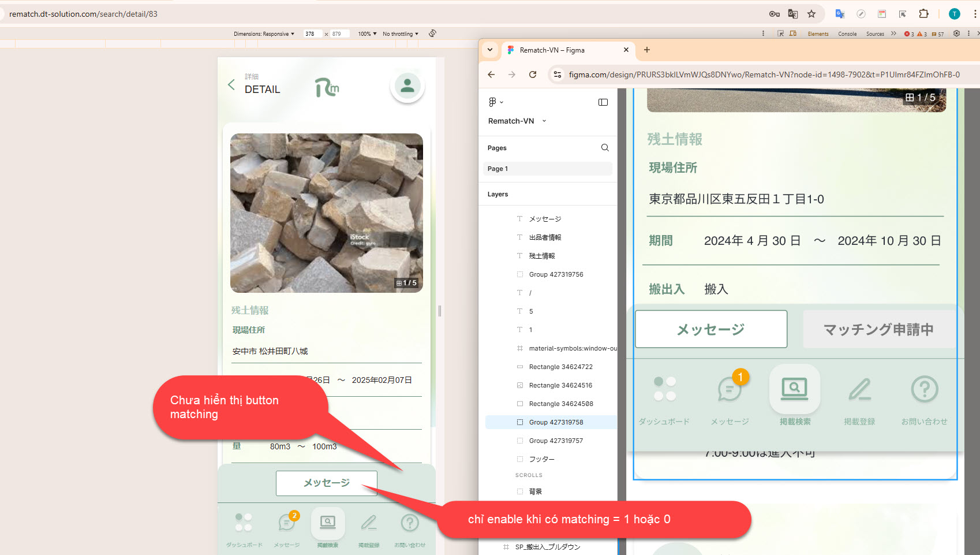Screen dimensions: 980x555
Task: Select the Group 427319758 layer
Action: pyautogui.click(x=556, y=422)
